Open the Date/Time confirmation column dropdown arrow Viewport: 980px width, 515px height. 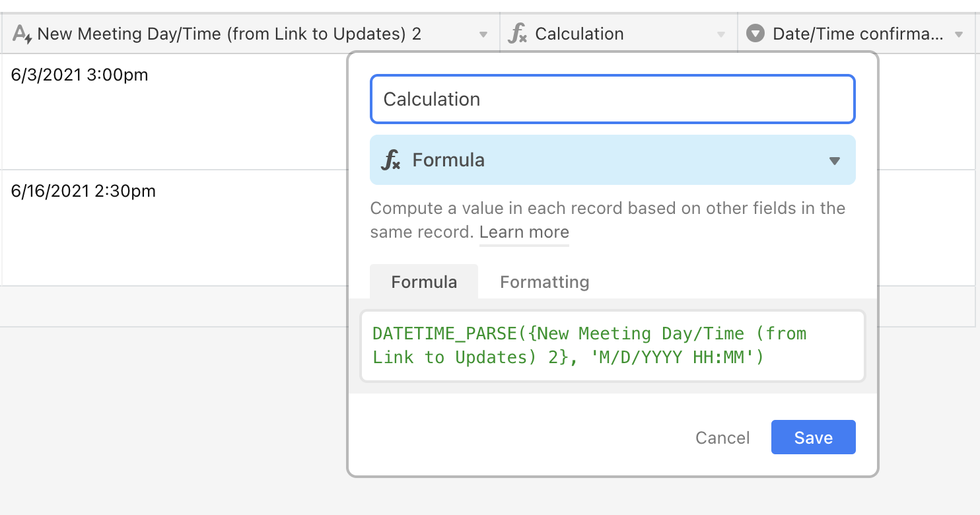[959, 34]
